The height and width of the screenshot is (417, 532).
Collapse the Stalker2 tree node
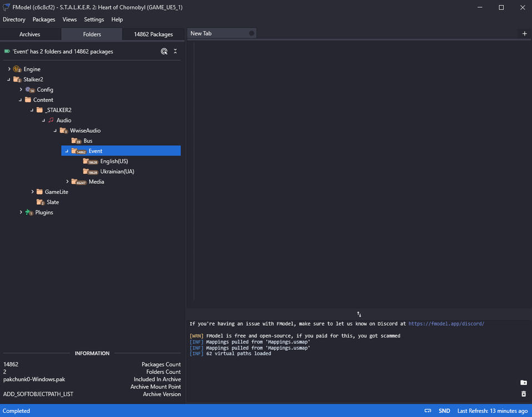tap(9, 80)
